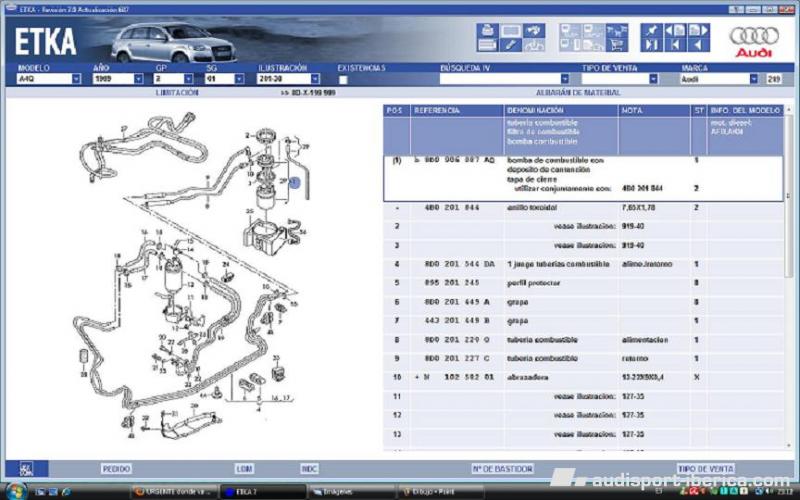The image size is (800, 500).
Task: Click the blank window icon beside print
Action: coord(510,31)
